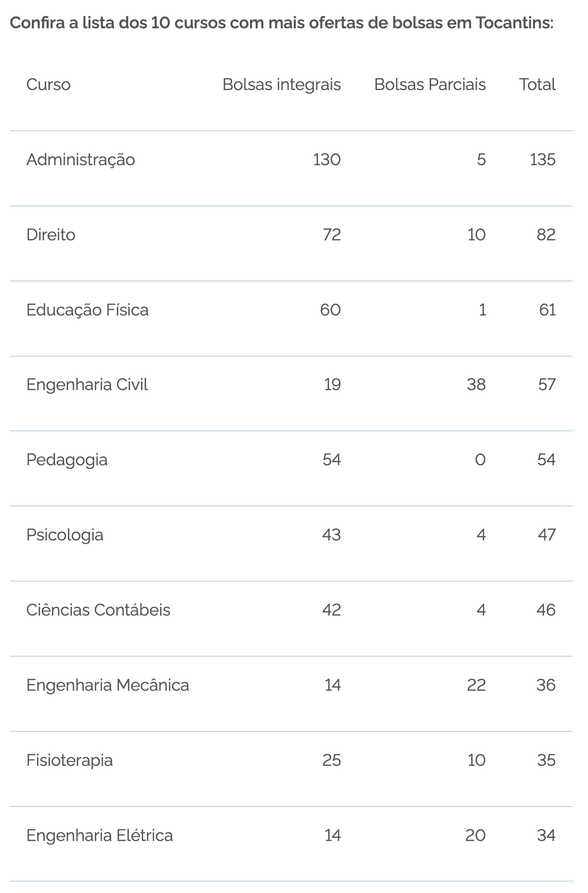588x893 pixels.
Task: Click the Bolsas Parciais column header
Action: pos(430,84)
